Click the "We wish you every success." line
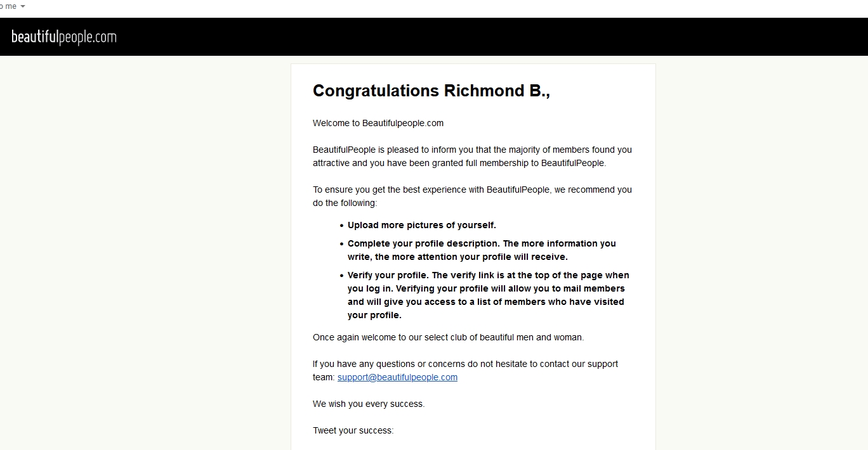Image resolution: width=868 pixels, height=450 pixels. [369, 404]
